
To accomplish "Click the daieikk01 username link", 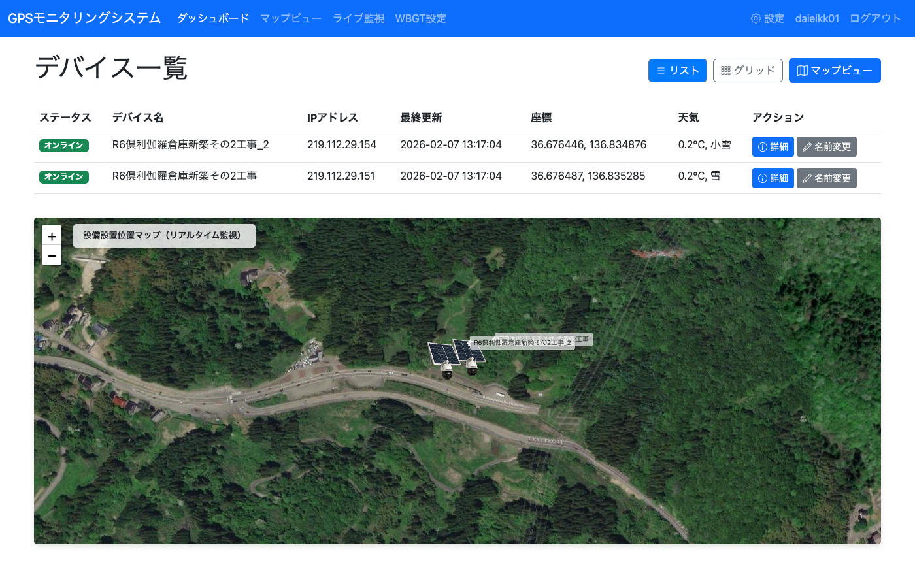I will click(817, 18).
